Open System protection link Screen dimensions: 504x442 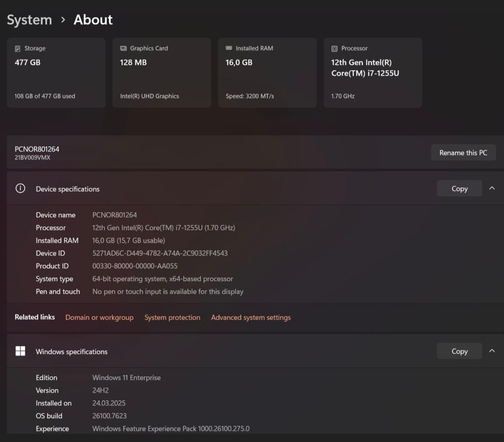click(x=172, y=317)
